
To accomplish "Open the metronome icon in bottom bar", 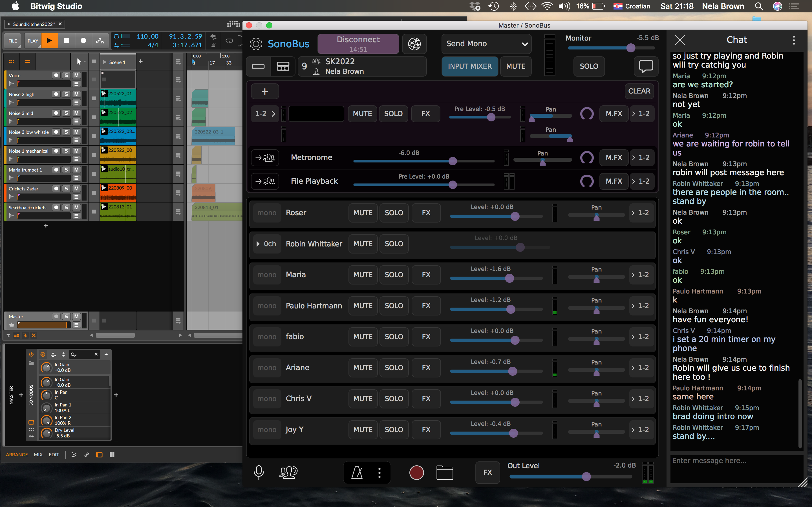I will 357,472.
